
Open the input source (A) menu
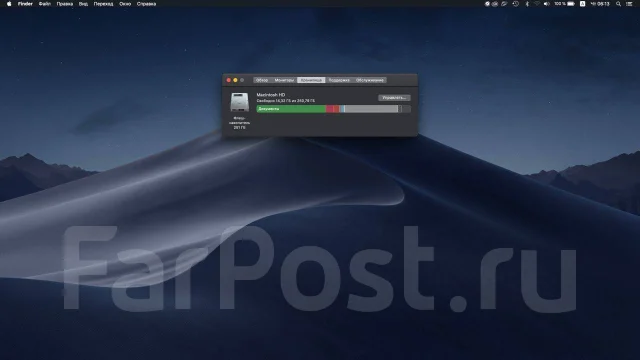click(x=582, y=4)
